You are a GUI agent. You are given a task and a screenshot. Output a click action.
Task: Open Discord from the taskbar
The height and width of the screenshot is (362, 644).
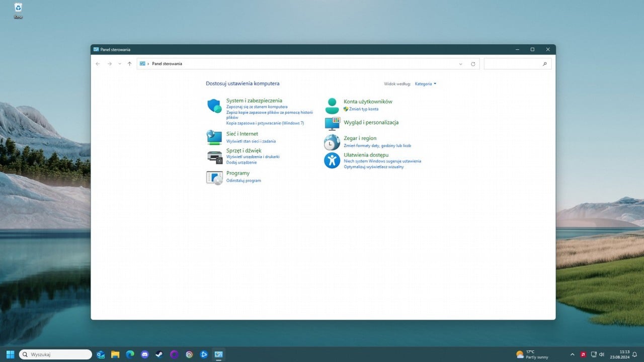click(145, 354)
